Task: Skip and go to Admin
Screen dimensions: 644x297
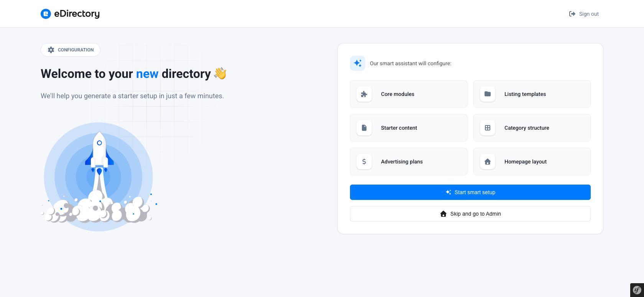Action: pyautogui.click(x=470, y=214)
